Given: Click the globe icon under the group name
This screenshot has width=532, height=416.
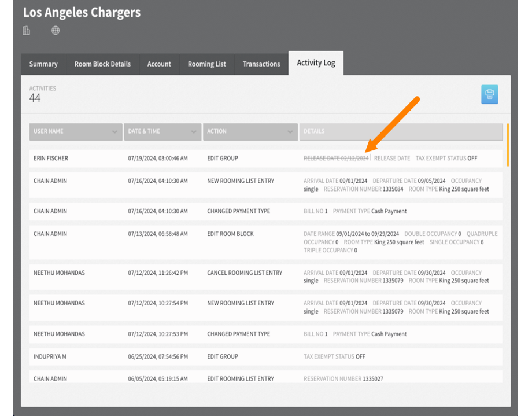Looking at the screenshot, I should 56,31.
